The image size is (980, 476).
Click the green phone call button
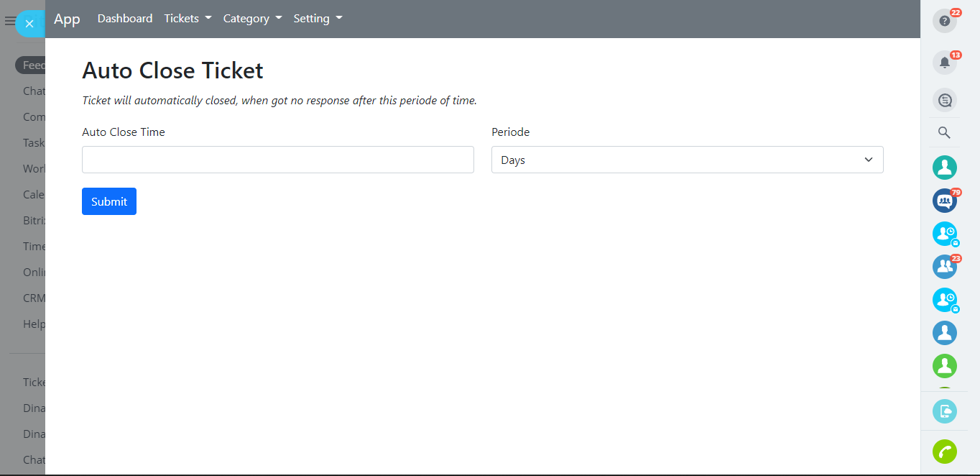(944, 452)
